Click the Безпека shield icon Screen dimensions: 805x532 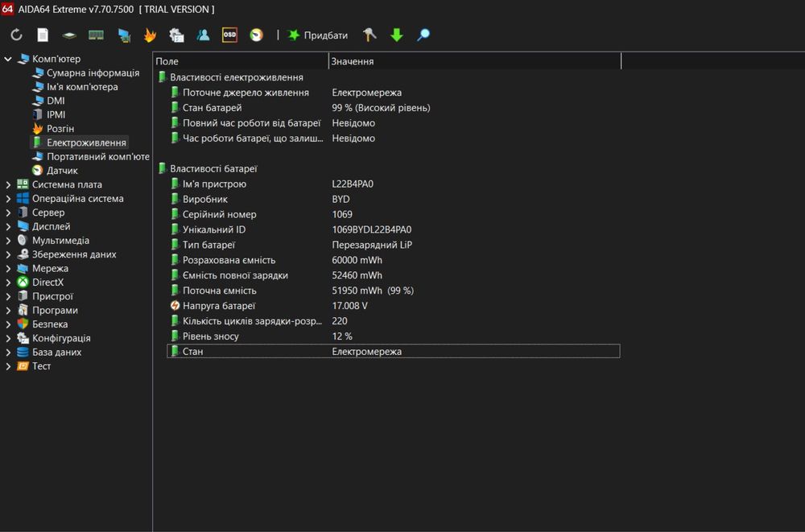[x=23, y=324]
